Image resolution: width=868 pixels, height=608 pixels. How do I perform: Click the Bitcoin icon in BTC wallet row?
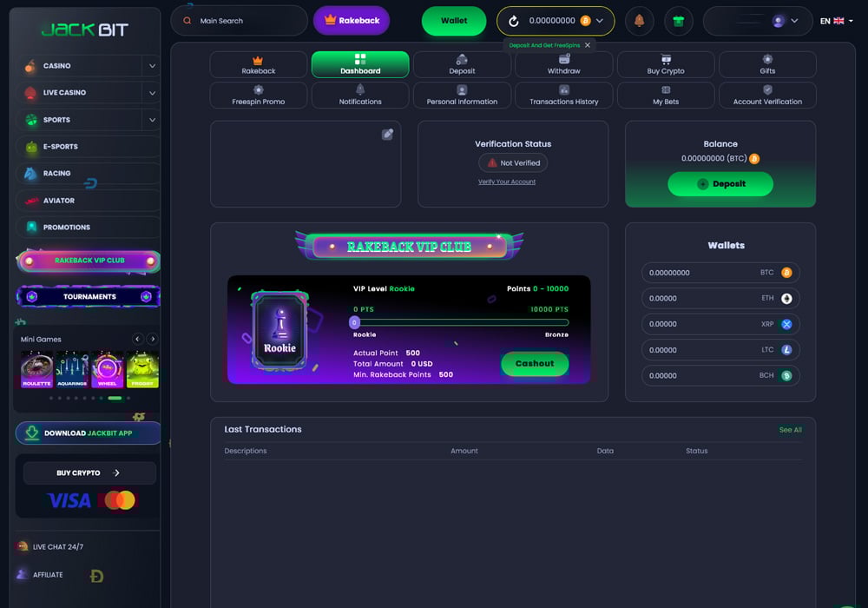[786, 273]
